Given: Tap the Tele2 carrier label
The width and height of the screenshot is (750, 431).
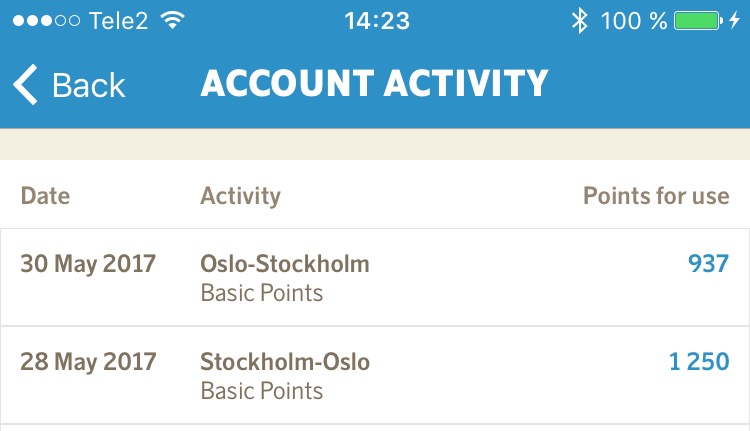Looking at the screenshot, I should (118, 20).
